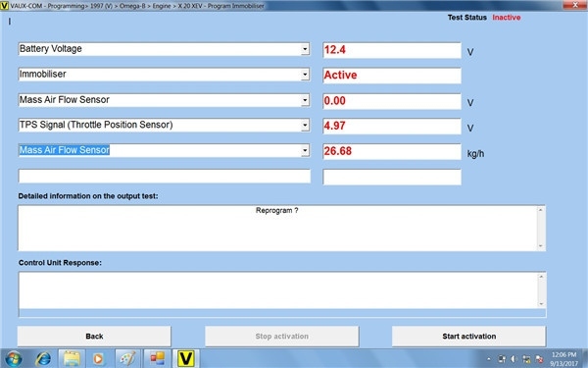Open the Windows Explorer folder taskbar icon

(72, 358)
